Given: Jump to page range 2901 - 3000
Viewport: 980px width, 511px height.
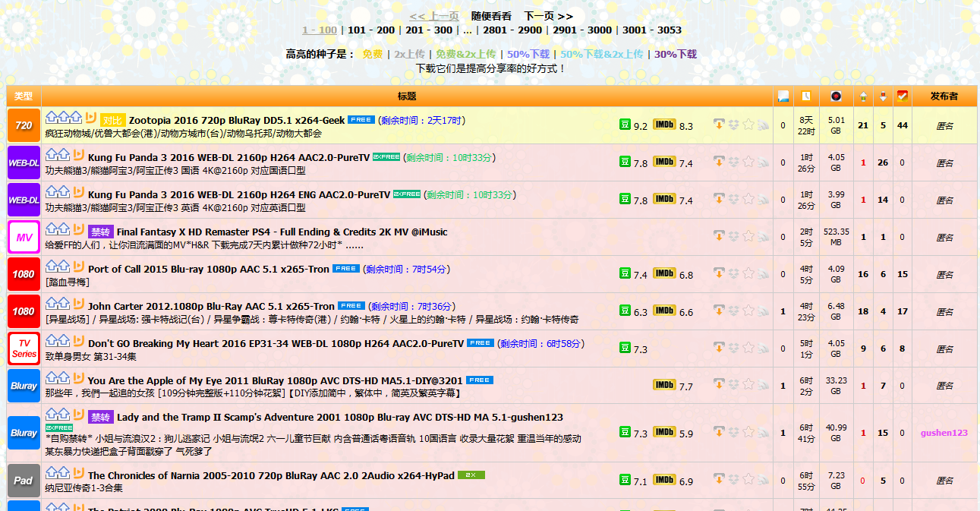Looking at the screenshot, I should coord(582,30).
